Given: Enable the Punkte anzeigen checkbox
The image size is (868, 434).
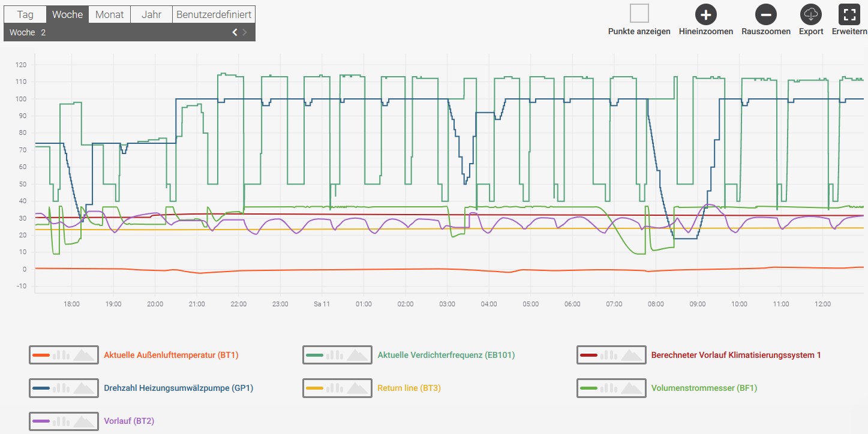Looking at the screenshot, I should pos(639,13).
